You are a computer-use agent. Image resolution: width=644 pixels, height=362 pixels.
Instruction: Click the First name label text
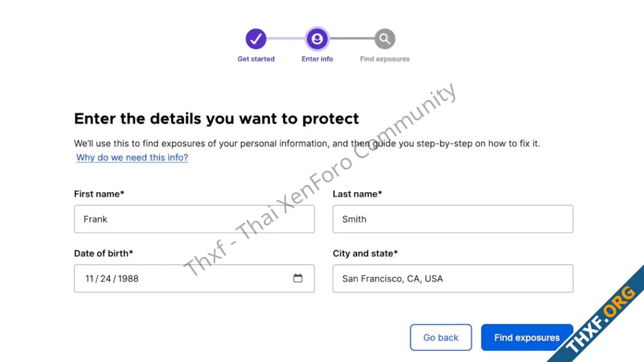point(99,194)
